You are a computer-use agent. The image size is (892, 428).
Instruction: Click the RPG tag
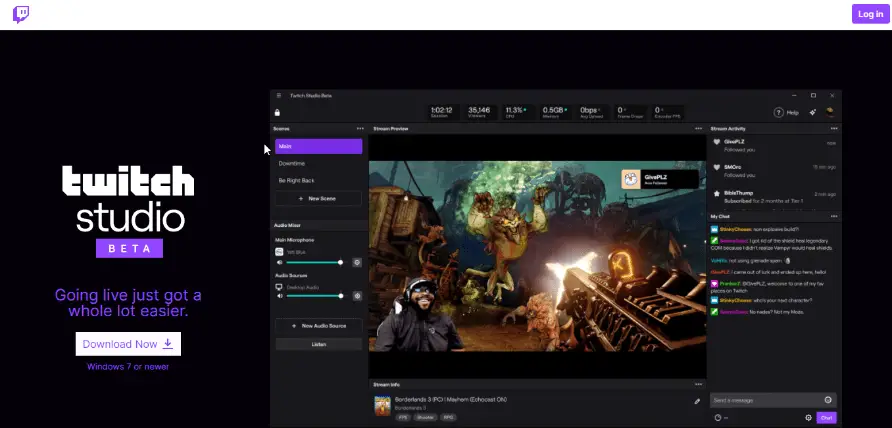448,417
